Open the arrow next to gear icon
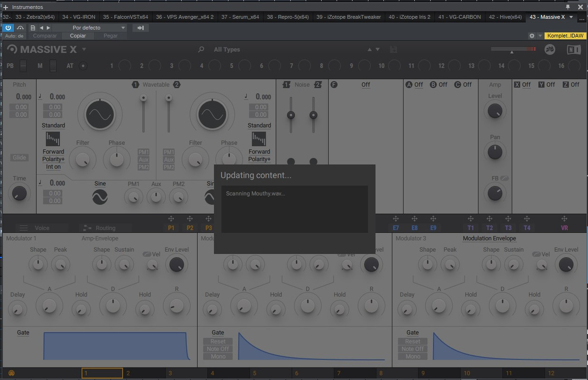The height and width of the screenshot is (380, 588). 540,36
